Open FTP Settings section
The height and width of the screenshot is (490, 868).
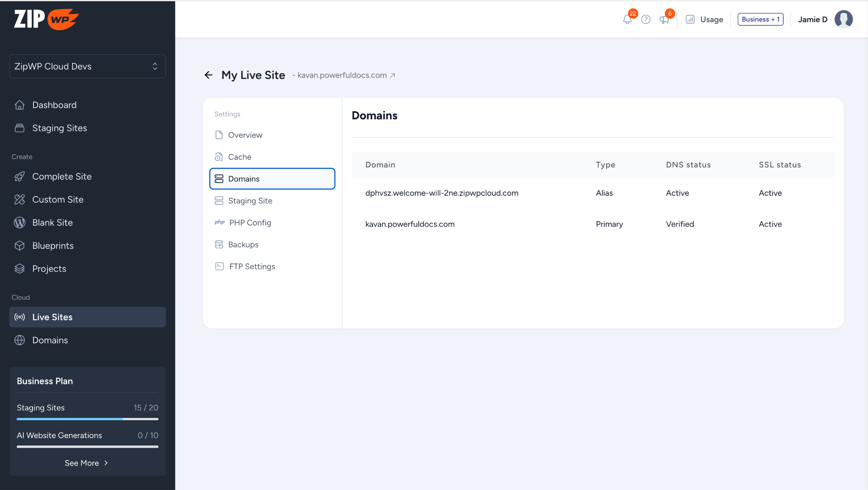tap(252, 267)
